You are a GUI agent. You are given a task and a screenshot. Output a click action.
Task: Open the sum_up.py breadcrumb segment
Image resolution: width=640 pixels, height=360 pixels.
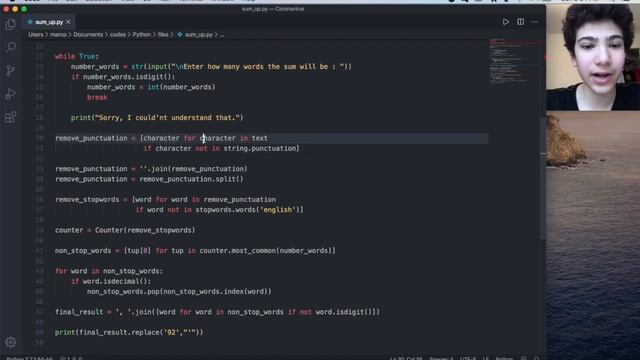[x=199, y=35]
